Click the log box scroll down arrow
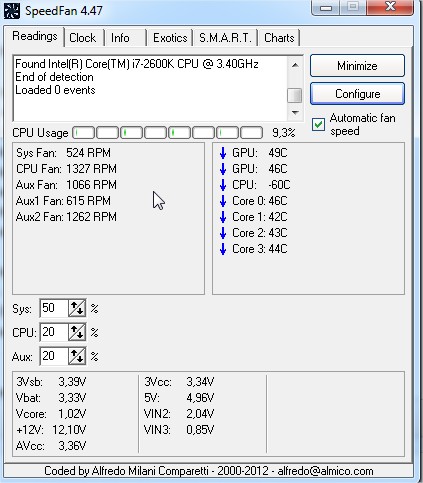 (295, 113)
